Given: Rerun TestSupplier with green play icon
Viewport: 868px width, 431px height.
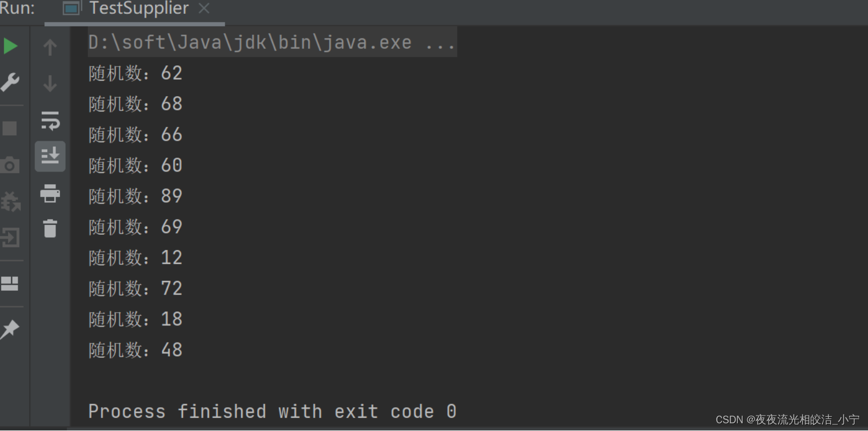Looking at the screenshot, I should [x=10, y=46].
